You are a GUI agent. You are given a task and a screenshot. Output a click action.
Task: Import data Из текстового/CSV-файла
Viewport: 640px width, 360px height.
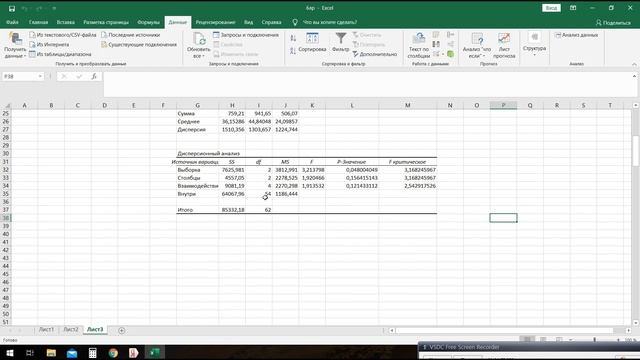coord(62,35)
